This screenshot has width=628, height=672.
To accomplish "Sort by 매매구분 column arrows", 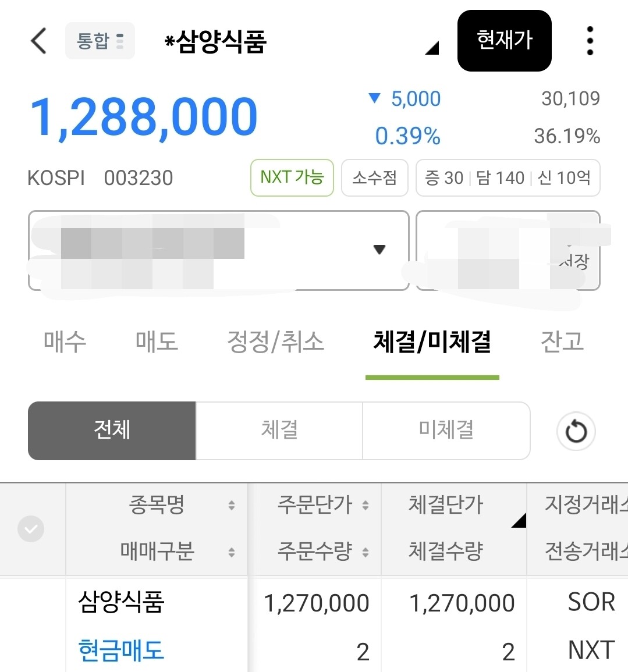I will tap(232, 552).
